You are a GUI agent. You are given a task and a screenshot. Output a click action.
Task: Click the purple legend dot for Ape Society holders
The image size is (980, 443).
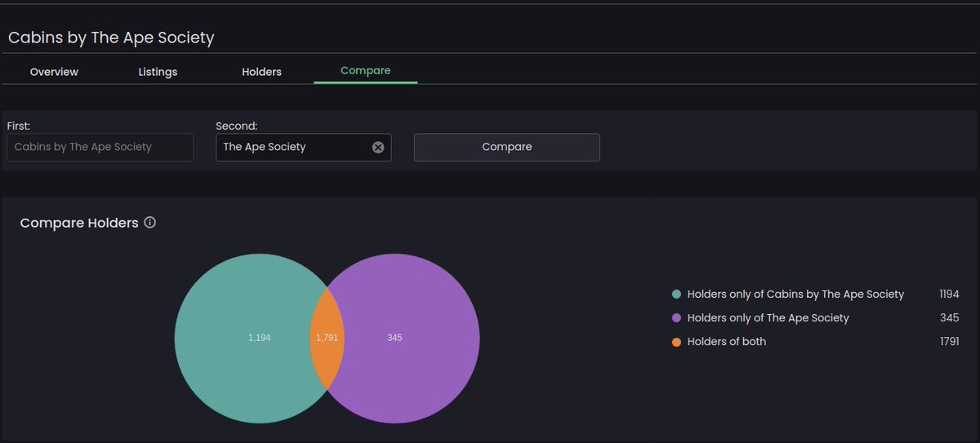click(676, 318)
